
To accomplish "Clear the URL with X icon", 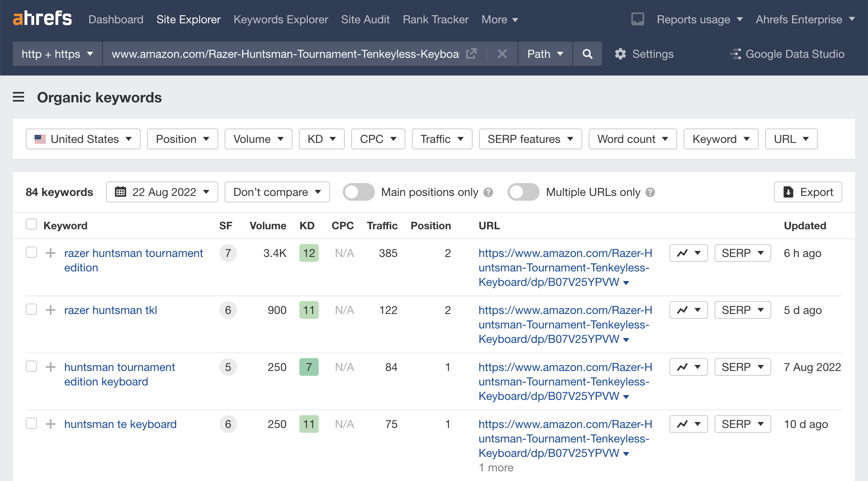I will tap(502, 54).
